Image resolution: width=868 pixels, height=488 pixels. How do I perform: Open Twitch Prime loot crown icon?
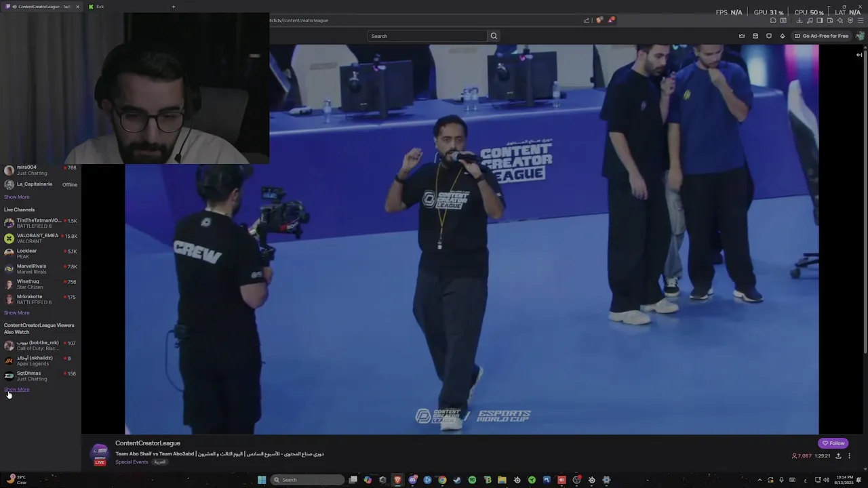click(x=742, y=36)
